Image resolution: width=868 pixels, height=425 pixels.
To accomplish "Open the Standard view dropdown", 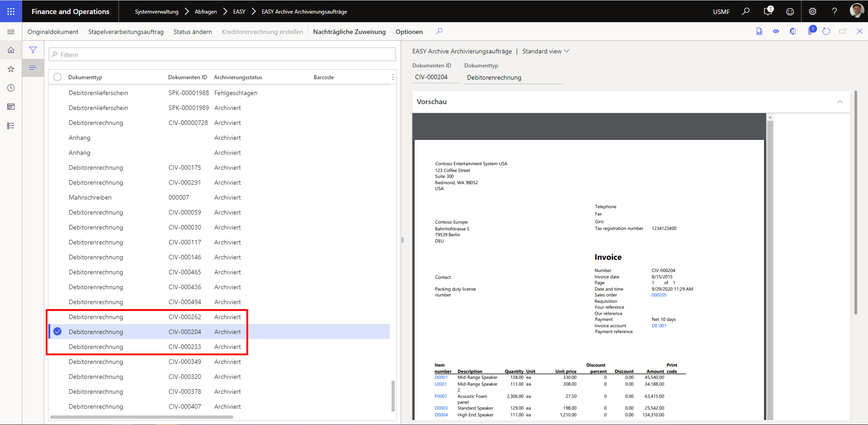I will tap(546, 51).
